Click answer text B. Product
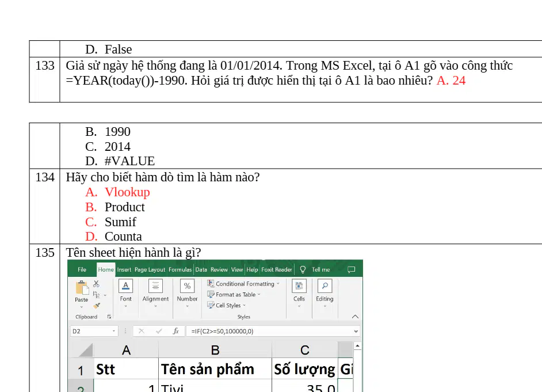The image size is (542, 392). tap(114, 207)
